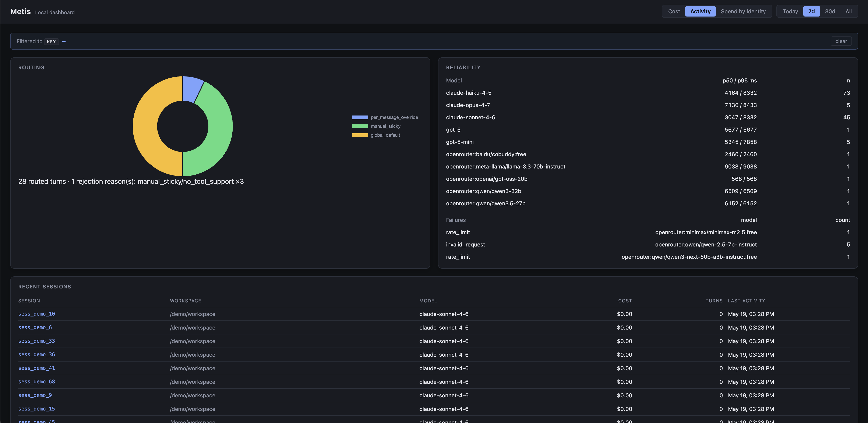Click the n count 45

(x=846, y=117)
